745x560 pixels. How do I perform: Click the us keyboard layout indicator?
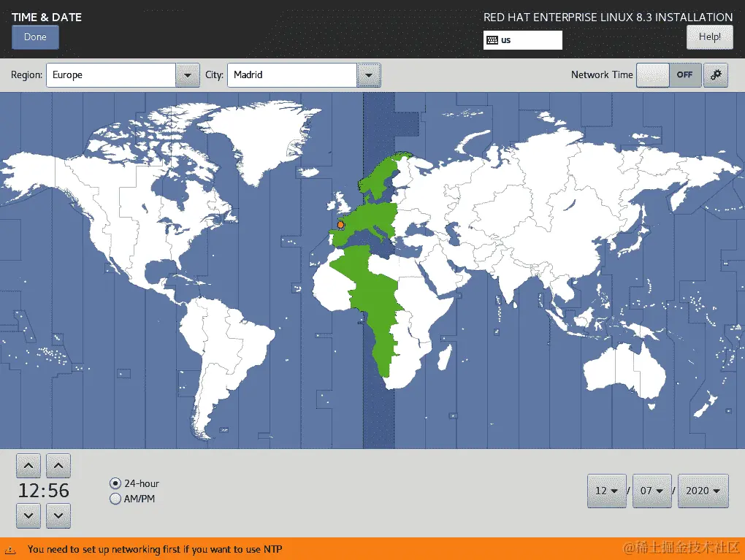(523, 40)
